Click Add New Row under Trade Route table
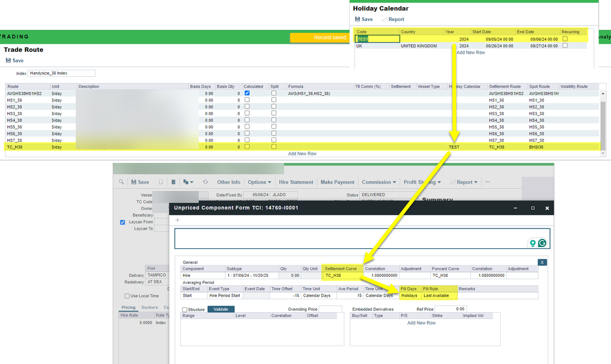 [x=302, y=153]
